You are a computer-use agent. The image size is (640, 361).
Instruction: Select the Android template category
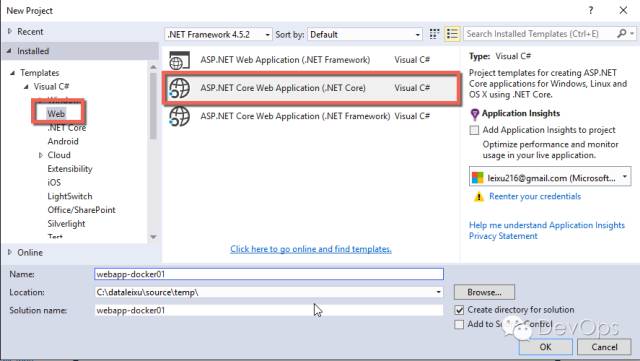click(x=63, y=141)
